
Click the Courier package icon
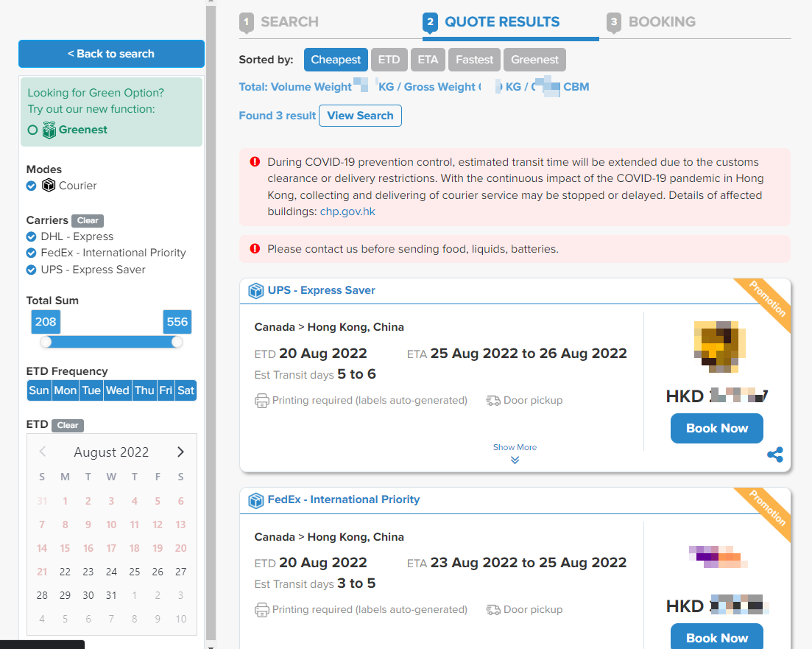click(49, 185)
